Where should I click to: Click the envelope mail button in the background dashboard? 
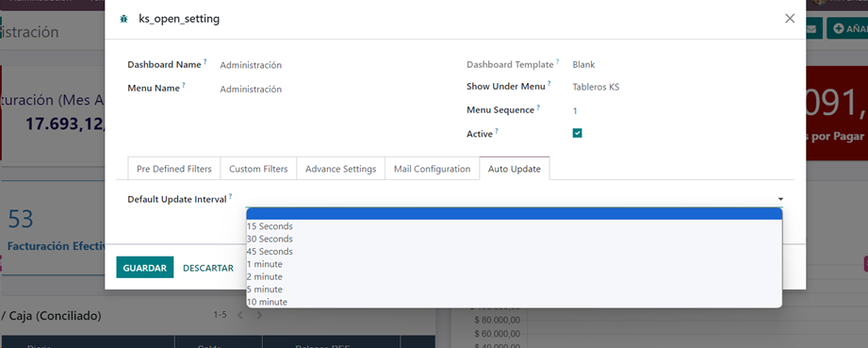pyautogui.click(x=812, y=29)
